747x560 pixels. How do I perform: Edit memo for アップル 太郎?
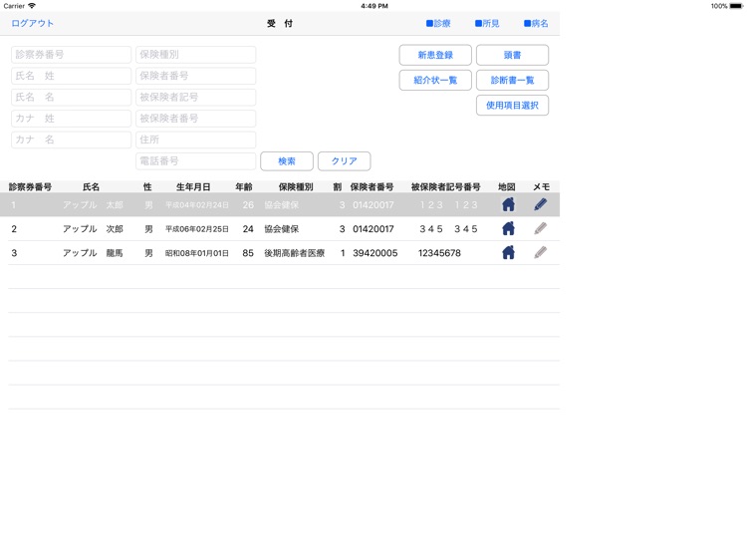540,205
